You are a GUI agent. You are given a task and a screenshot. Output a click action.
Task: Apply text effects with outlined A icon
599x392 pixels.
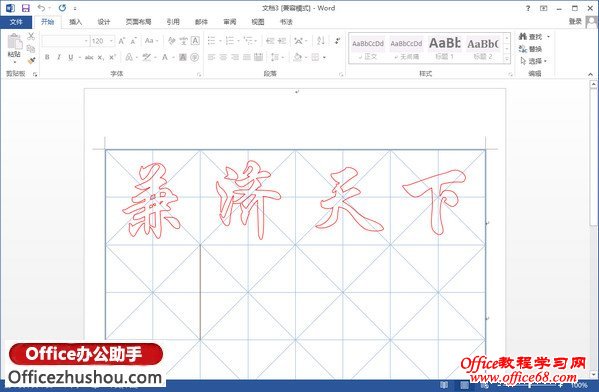130,57
